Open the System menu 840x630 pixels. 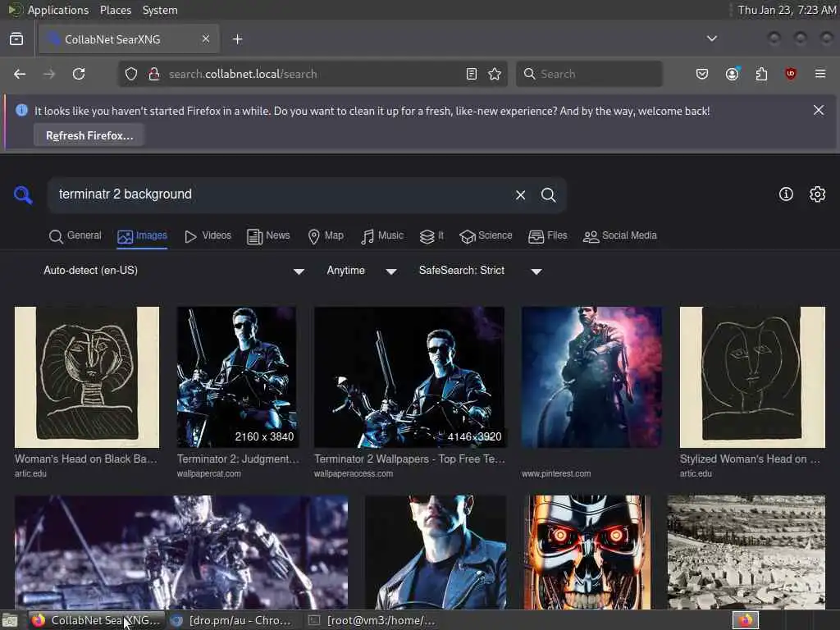tap(160, 10)
